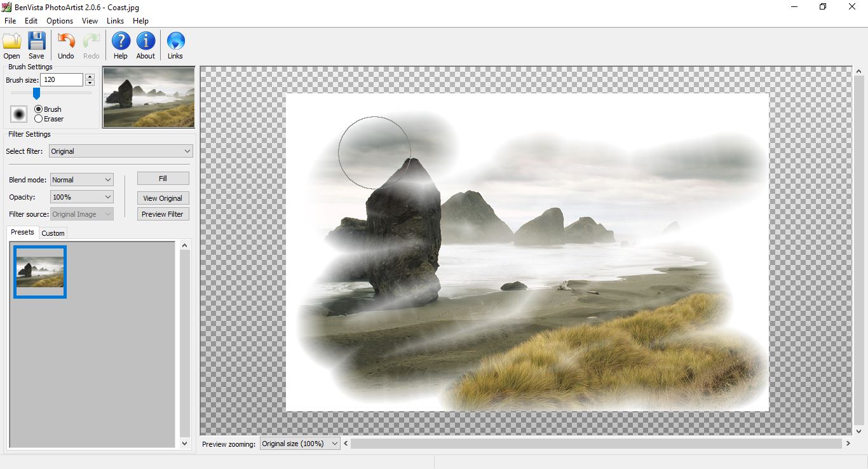
Task: Open the Options menu
Action: point(60,21)
